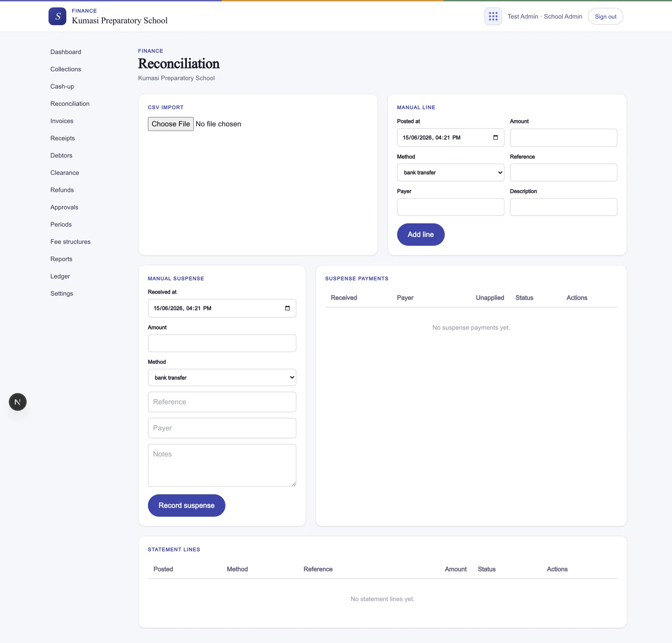Click 'Posted' column header in Statement Lines

(163, 569)
